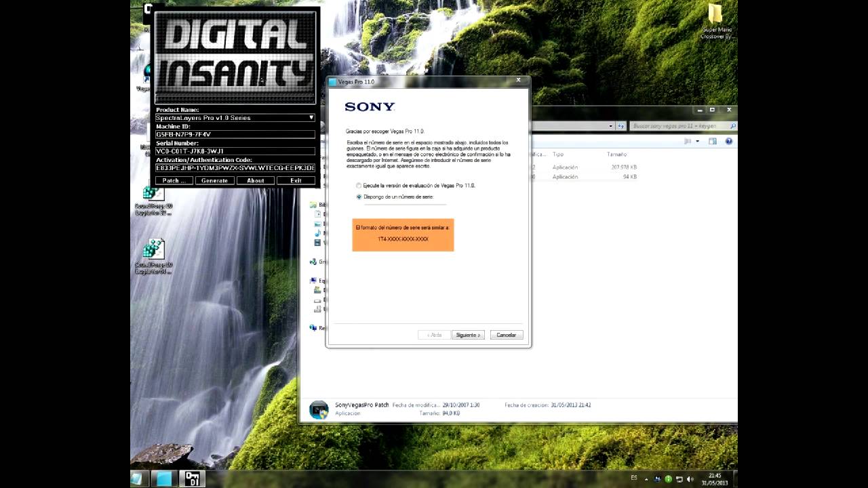Open the Explorer address bar dropdown arrow
868x488 pixels.
611,126
